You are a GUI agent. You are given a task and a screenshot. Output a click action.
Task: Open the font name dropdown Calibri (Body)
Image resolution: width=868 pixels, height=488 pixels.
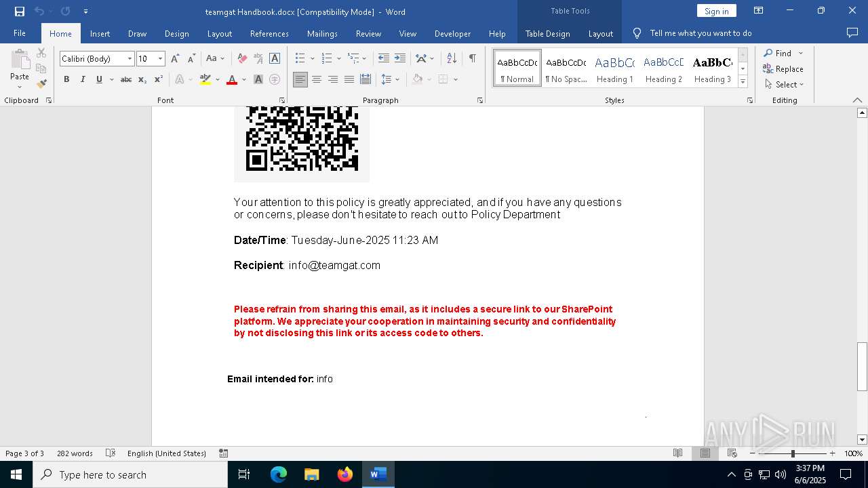130,59
